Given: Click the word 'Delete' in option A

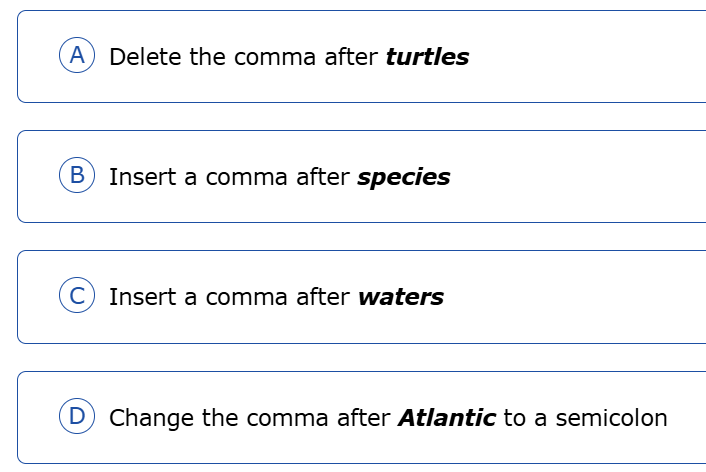Looking at the screenshot, I should (146, 57).
